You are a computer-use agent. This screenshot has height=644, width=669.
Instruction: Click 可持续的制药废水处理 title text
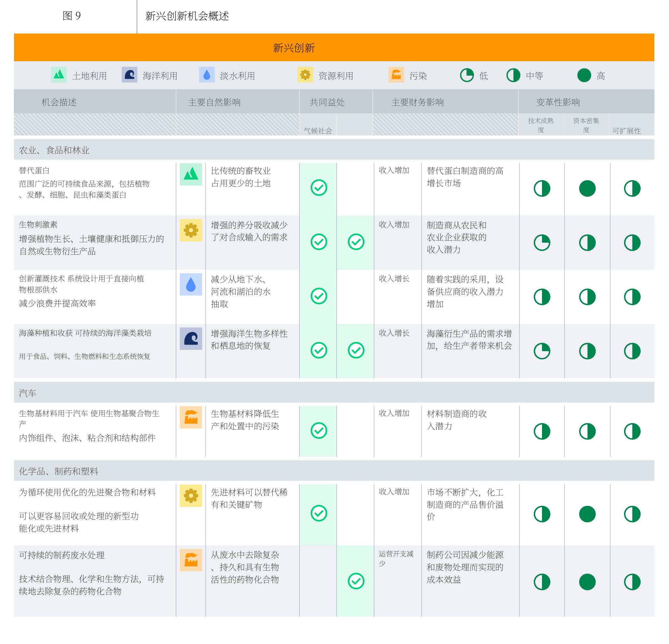click(62, 555)
